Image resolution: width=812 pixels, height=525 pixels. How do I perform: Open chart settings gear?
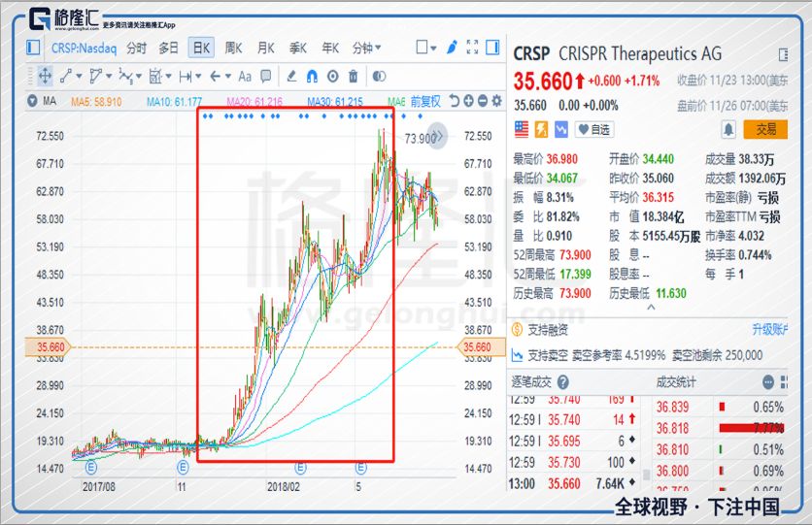point(496,101)
